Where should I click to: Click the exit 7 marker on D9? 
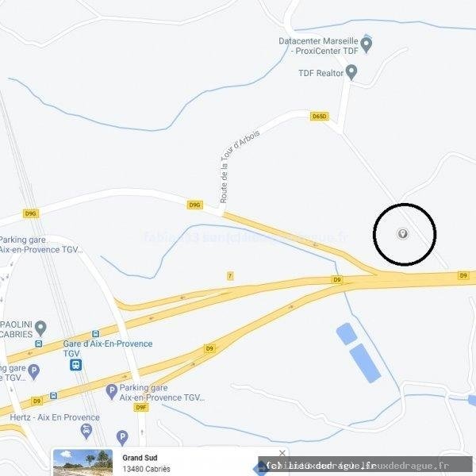[230, 275]
